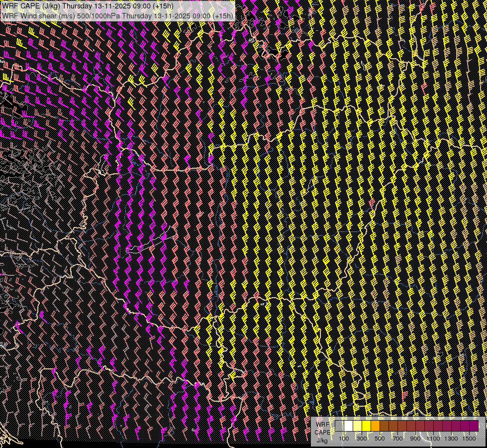This screenshot has height=448, width=487.
Task: Click the WRF CAPE title line
Action: [88, 6]
